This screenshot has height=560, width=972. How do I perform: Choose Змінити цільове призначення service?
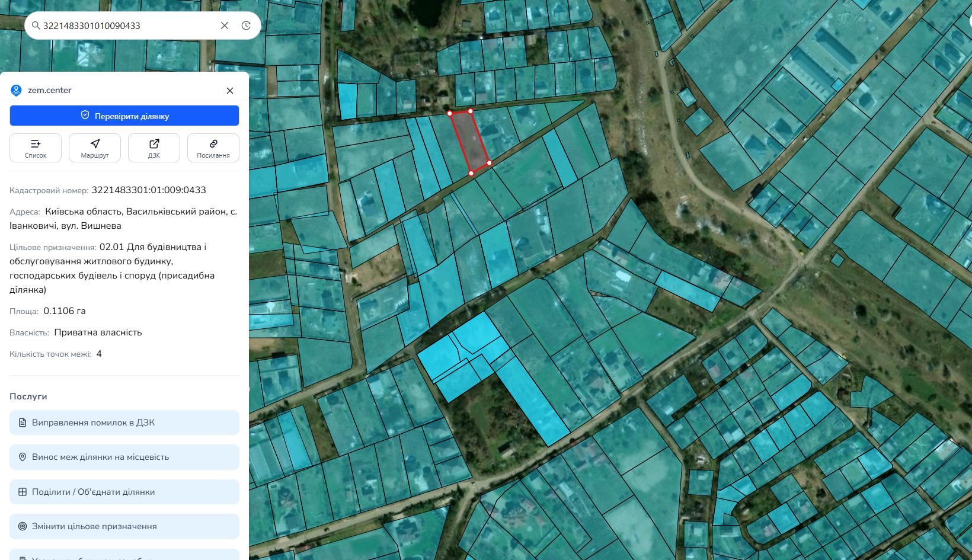(124, 526)
